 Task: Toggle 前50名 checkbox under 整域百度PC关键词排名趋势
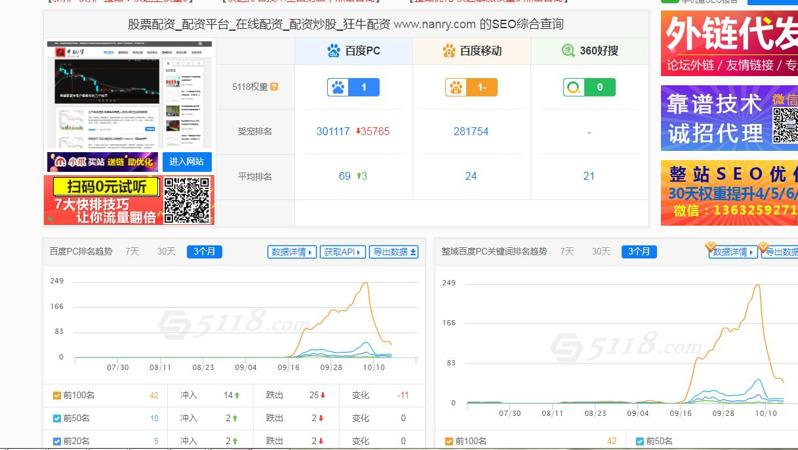point(640,441)
